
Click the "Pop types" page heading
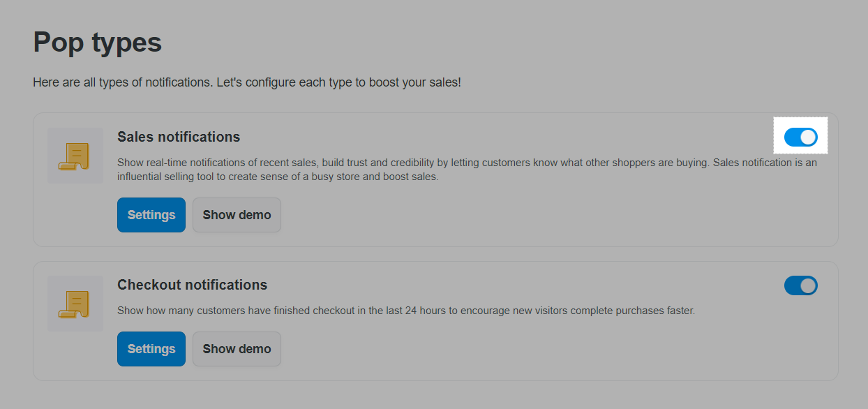[x=98, y=43]
